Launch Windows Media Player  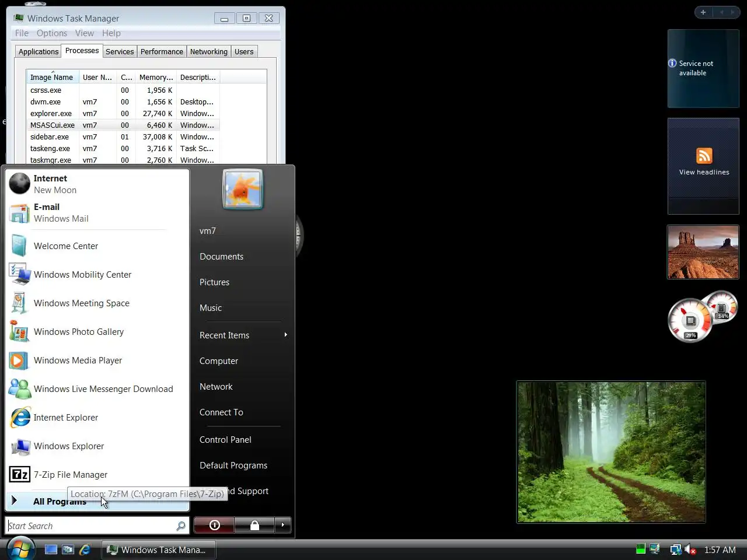coord(97,360)
